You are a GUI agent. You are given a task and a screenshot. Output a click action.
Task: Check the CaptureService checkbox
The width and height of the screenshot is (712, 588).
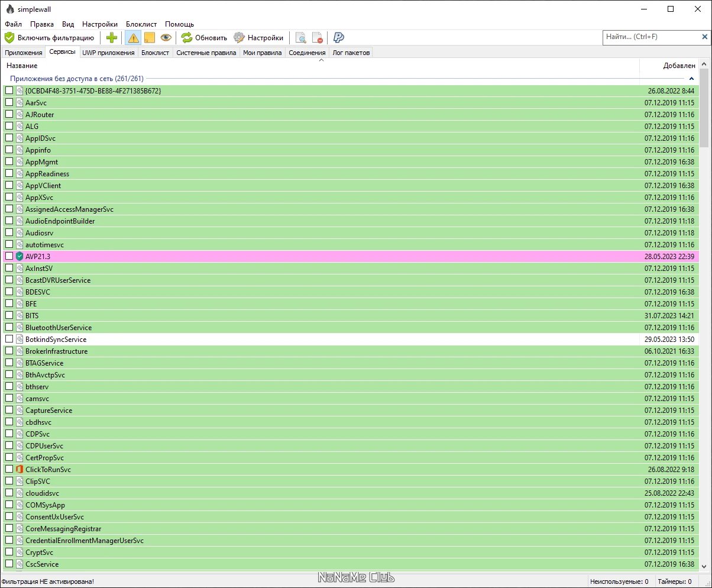click(9, 410)
